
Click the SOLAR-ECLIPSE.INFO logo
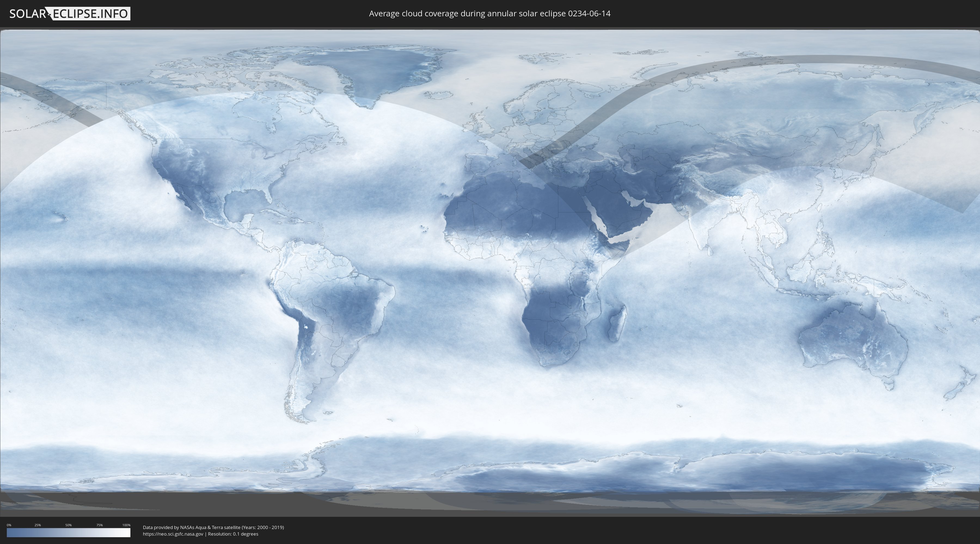coord(70,14)
